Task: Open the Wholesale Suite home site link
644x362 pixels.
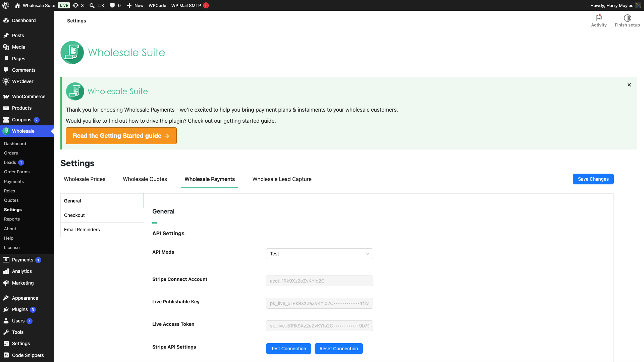Action: (35, 5)
